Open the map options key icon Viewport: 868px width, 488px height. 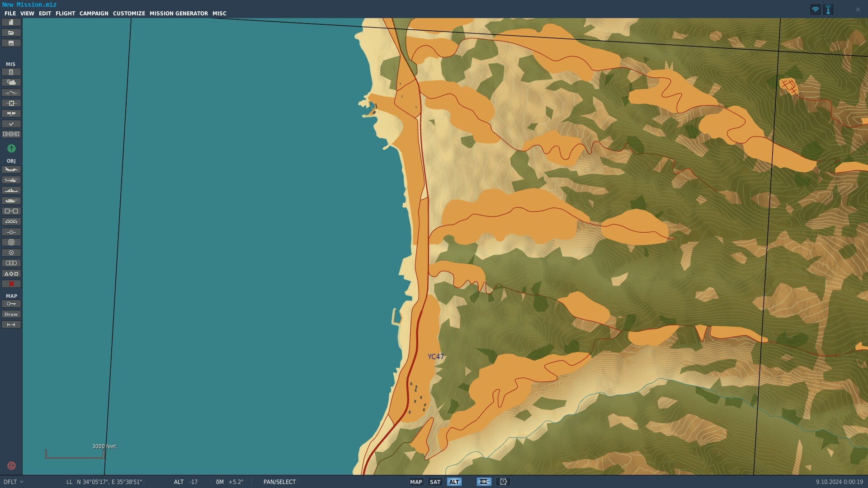click(x=11, y=304)
